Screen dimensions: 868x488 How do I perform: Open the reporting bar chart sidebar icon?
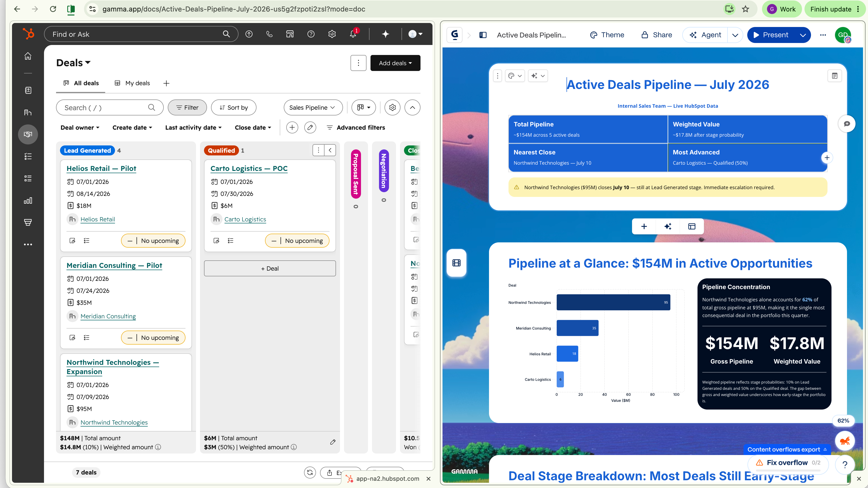28,201
